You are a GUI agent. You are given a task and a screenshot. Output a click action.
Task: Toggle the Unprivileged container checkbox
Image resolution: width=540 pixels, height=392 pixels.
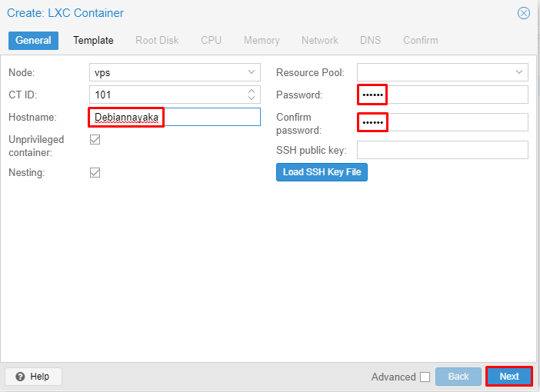pos(95,140)
